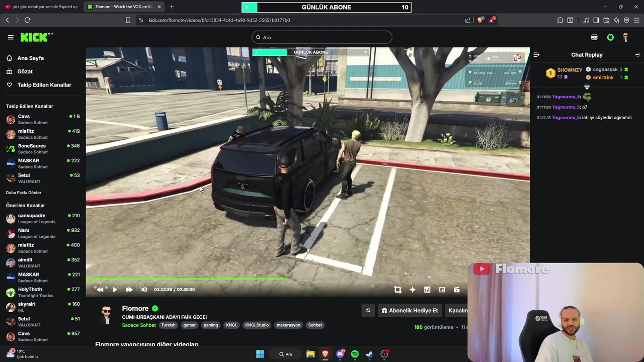644x362 pixels.
Task: Click the Ara search field on Kick
Action: tap(322, 37)
